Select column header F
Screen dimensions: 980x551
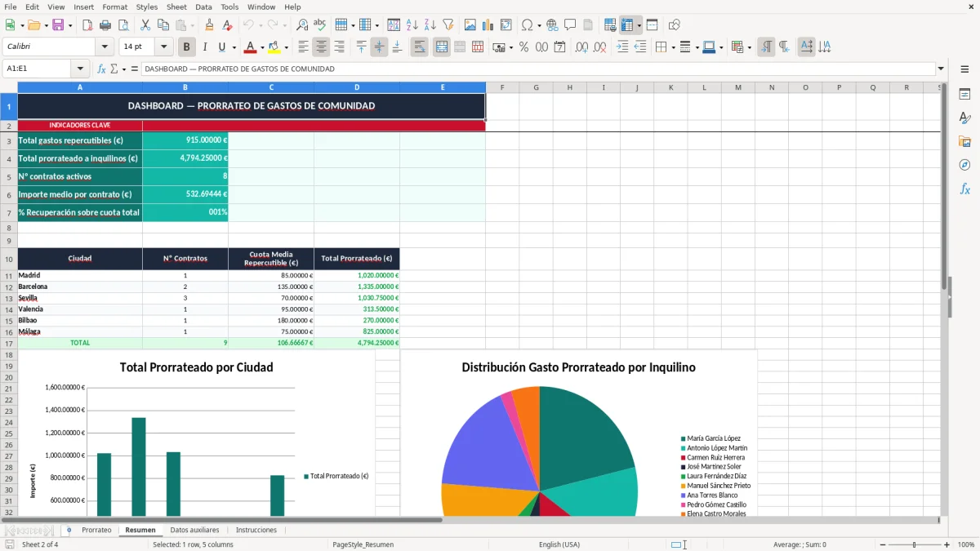click(x=502, y=87)
